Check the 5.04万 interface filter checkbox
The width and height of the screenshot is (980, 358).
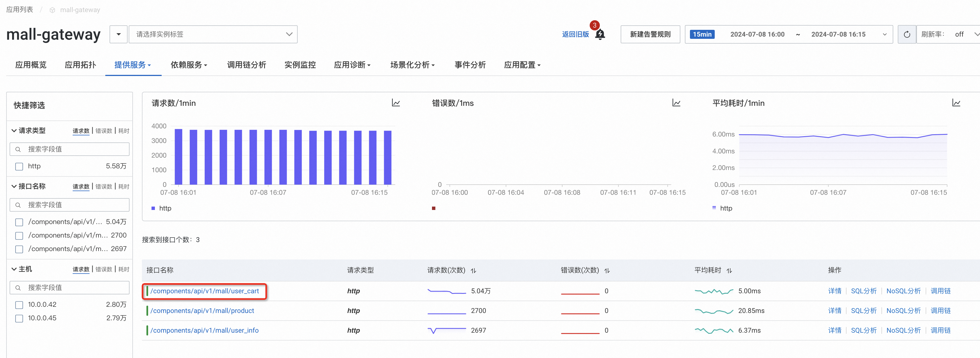pos(19,222)
